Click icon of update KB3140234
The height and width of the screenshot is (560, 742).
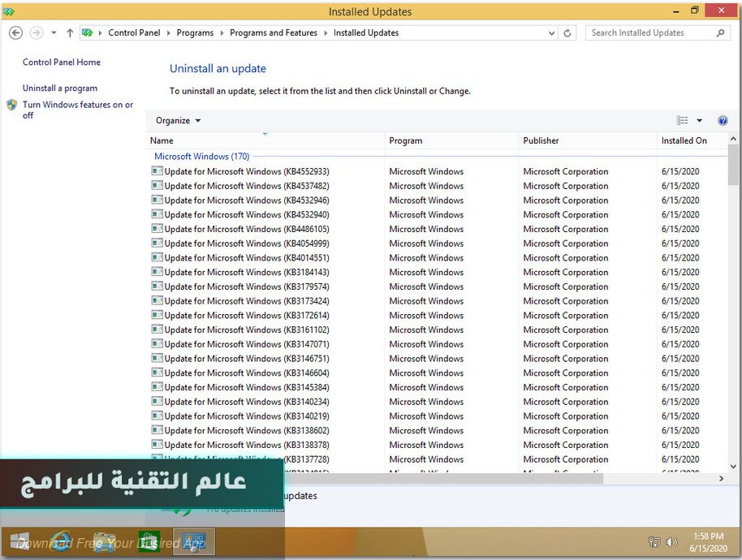pyautogui.click(x=157, y=401)
